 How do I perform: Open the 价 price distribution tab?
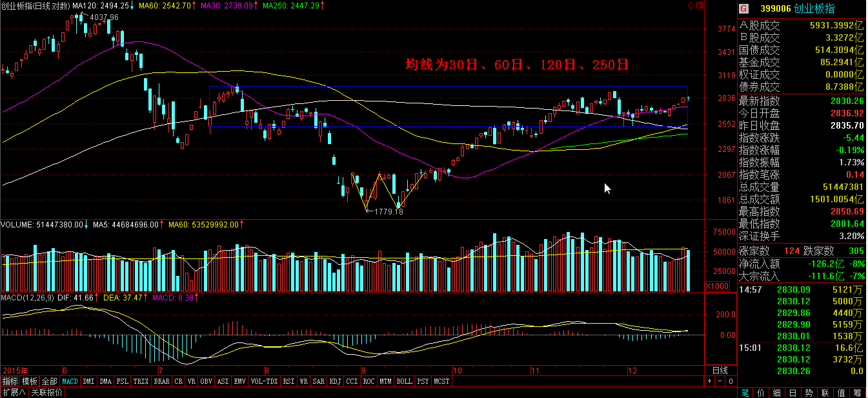pyautogui.click(x=761, y=392)
